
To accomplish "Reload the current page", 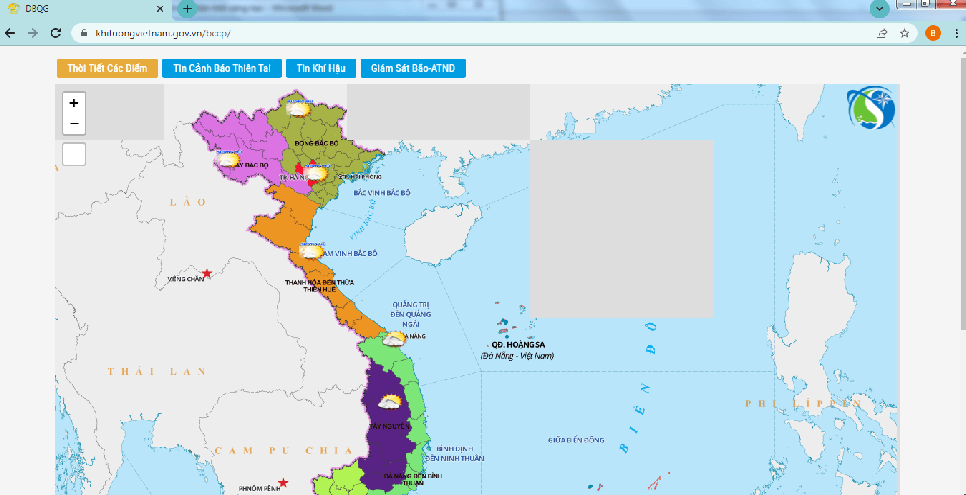I will tap(56, 33).
